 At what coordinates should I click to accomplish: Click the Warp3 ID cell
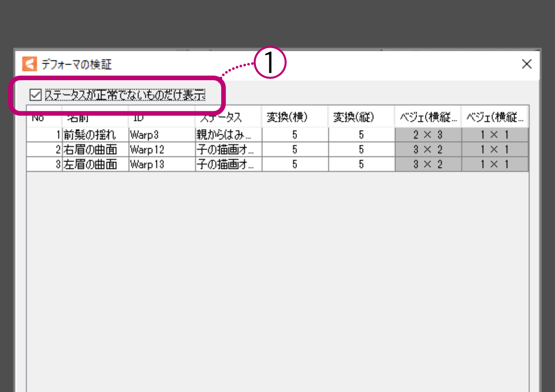[x=161, y=135]
